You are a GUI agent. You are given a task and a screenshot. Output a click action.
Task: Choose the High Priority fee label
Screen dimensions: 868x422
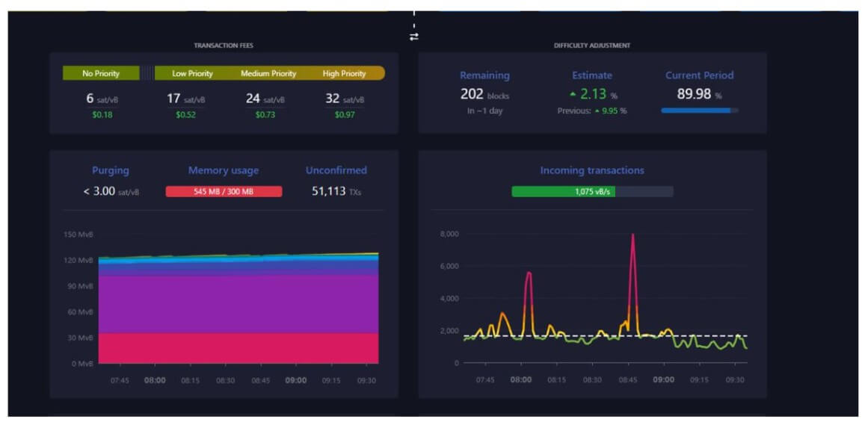[x=344, y=73]
